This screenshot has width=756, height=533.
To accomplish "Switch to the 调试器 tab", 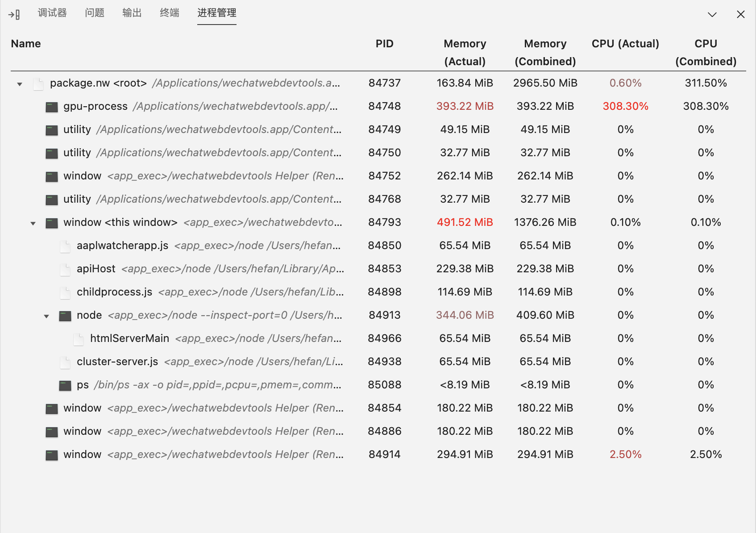I will 52,12.
